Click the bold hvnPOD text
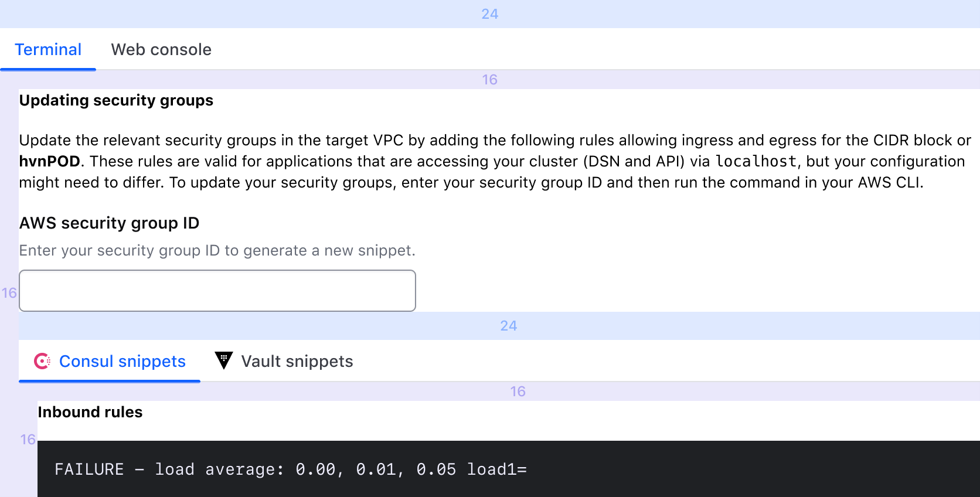Screen dimensions: 980x497 click(49, 161)
